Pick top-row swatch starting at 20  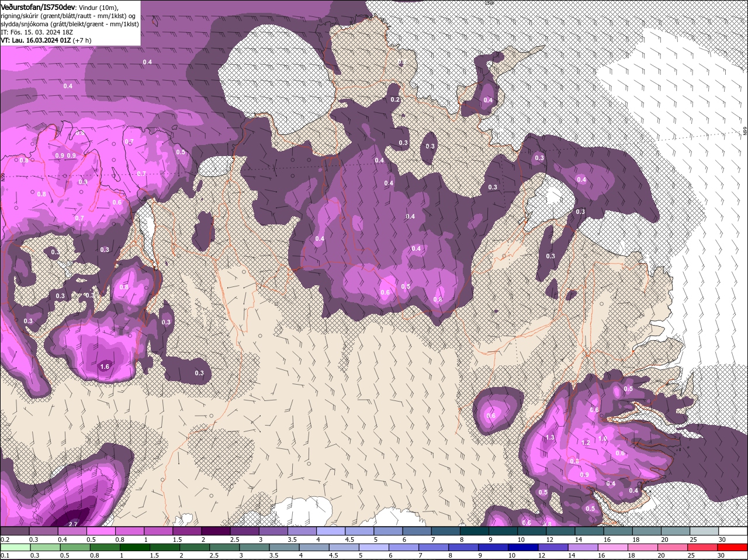674,531
